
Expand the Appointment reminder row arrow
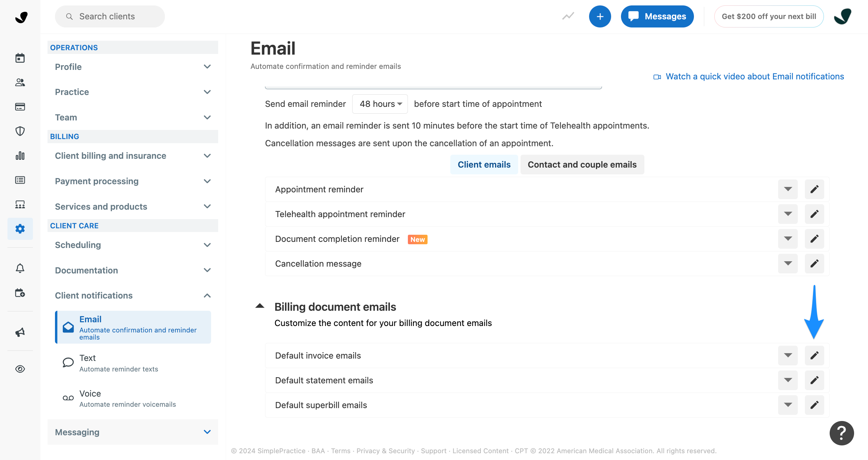pyautogui.click(x=788, y=189)
